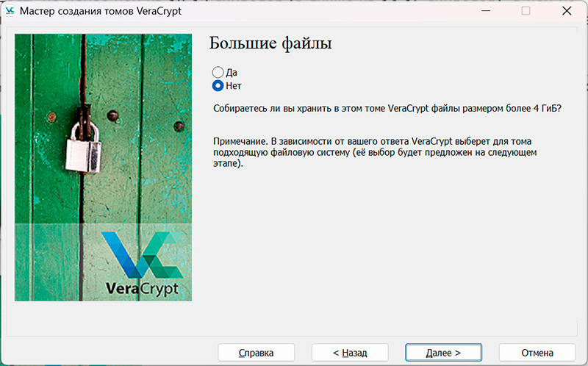
Task: Click the greyed-out maximize window button
Action: pyautogui.click(x=526, y=11)
